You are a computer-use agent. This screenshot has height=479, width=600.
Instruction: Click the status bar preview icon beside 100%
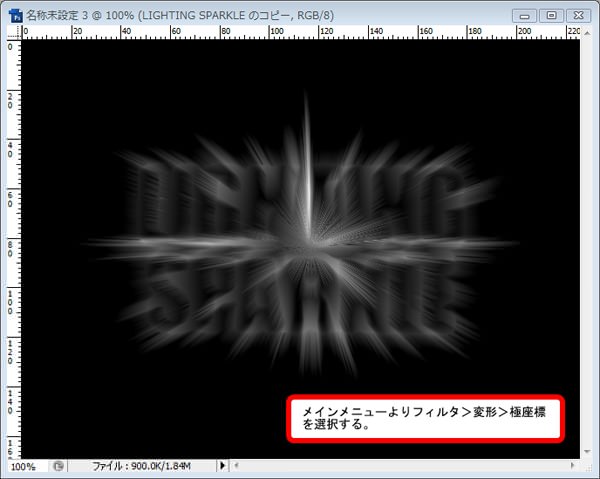click(x=58, y=466)
